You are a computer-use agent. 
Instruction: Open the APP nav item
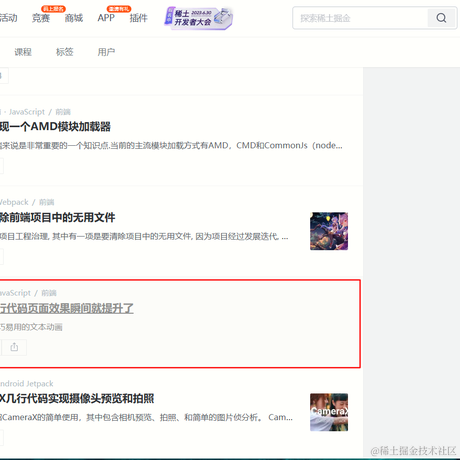(106, 18)
